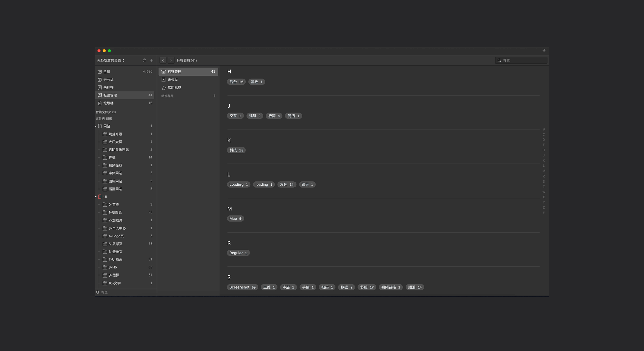Click the Map tag
Viewport: 644px width, 351px height.
click(235, 219)
